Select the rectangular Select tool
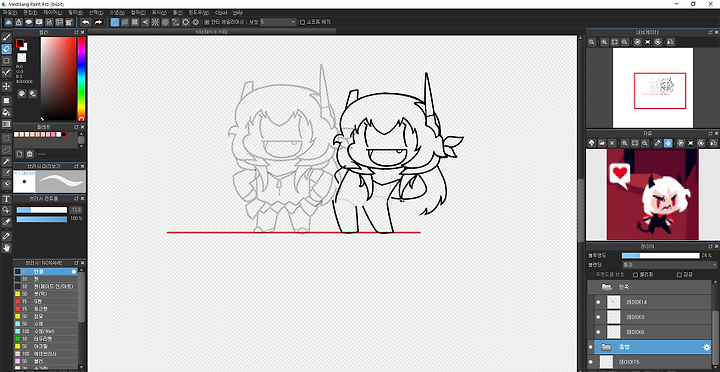The width and height of the screenshot is (720, 372). (6, 138)
